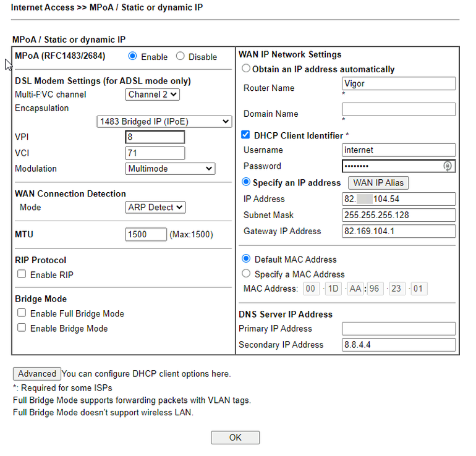Viewport: 476px width, 456px height.
Task: Choose Specify a MAC Address option
Action: tap(246, 274)
